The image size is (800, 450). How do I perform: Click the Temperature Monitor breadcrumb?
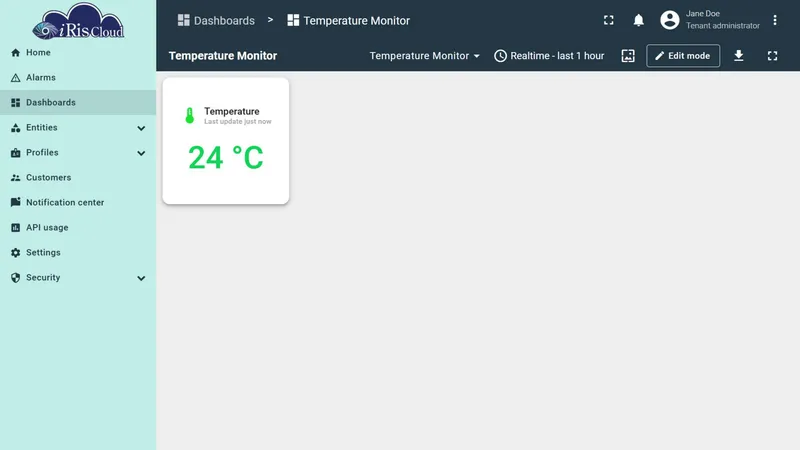click(348, 20)
